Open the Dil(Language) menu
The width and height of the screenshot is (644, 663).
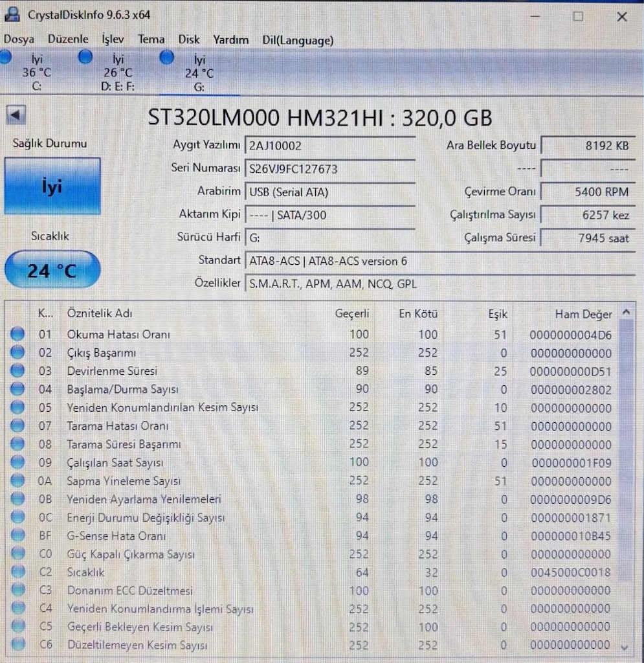click(x=298, y=40)
